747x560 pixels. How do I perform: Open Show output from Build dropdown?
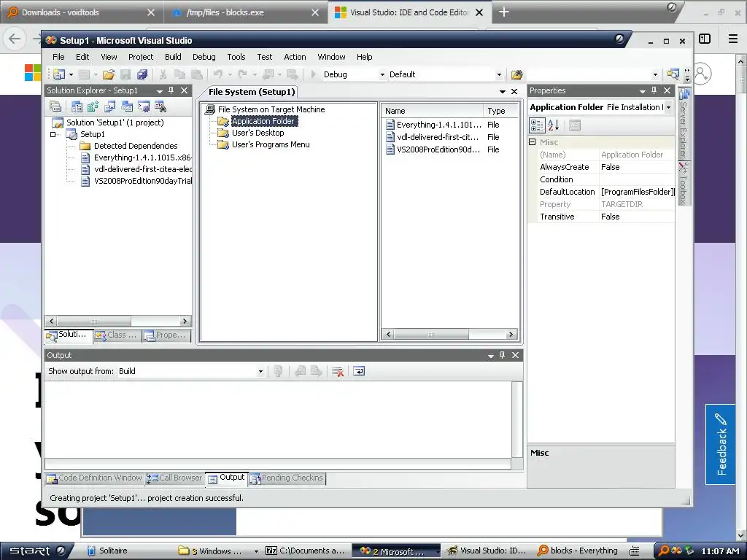pyautogui.click(x=260, y=371)
